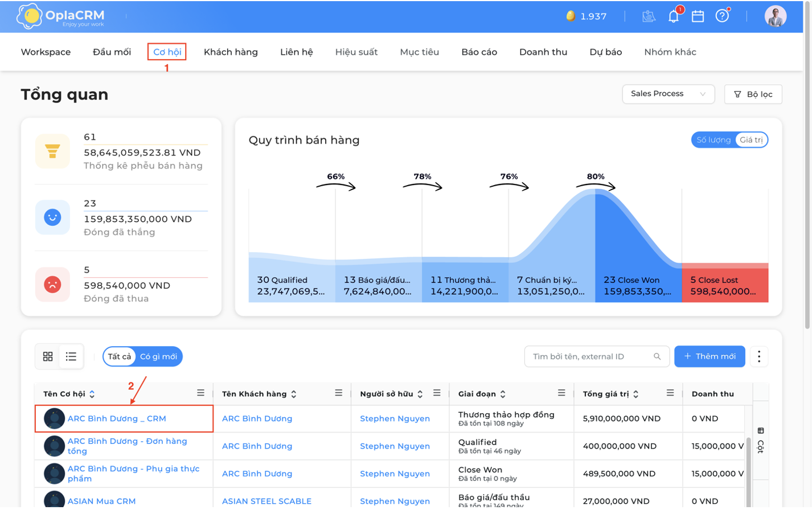Image resolution: width=812 pixels, height=510 pixels.
Task: Switch to list view
Action: pyautogui.click(x=71, y=356)
